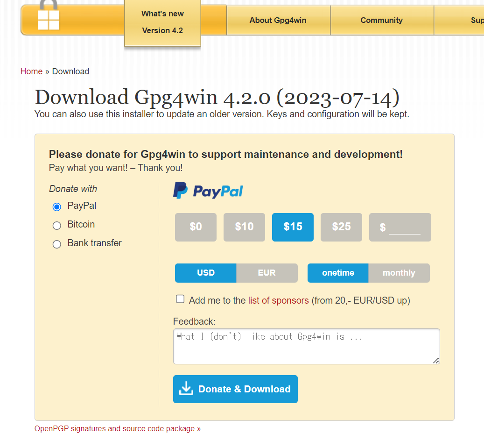Choose the $25 donation amount

coord(341,227)
